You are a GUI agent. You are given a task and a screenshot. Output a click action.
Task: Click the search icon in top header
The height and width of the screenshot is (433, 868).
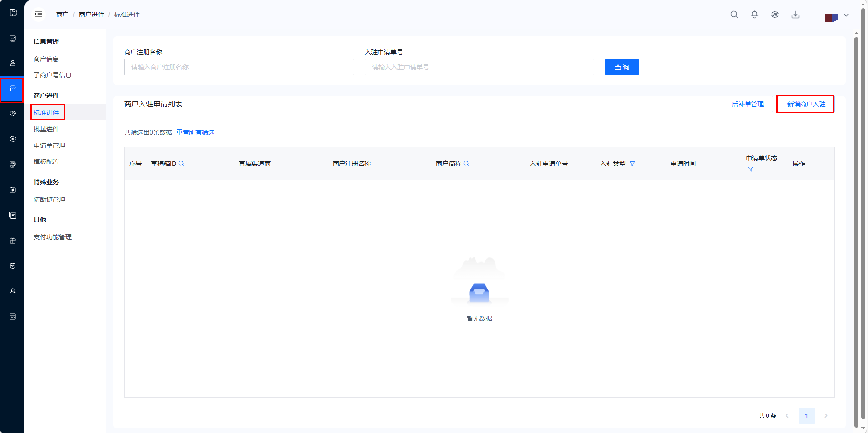[734, 14]
